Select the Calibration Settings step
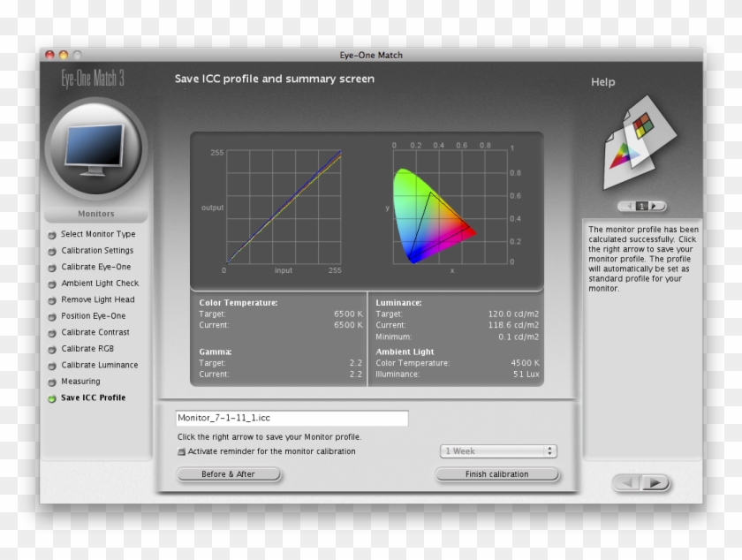Image resolution: width=742 pixels, height=560 pixels. [x=88, y=250]
